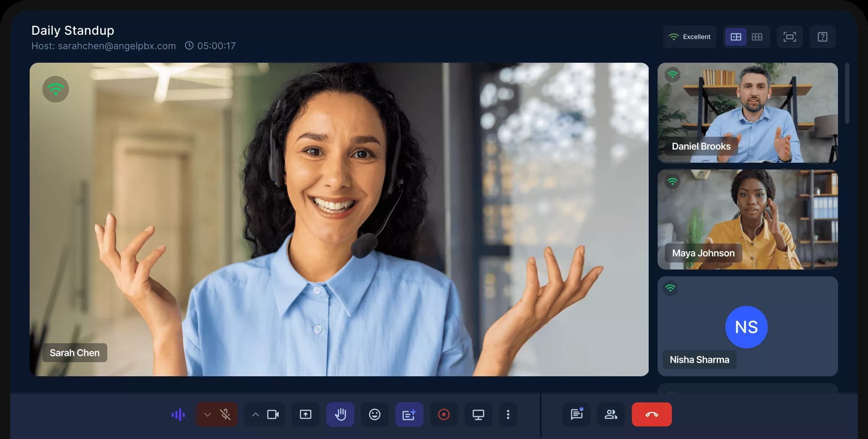Screen dimensions: 868x439
Task: Expand microphone options chevron
Action: (207, 414)
